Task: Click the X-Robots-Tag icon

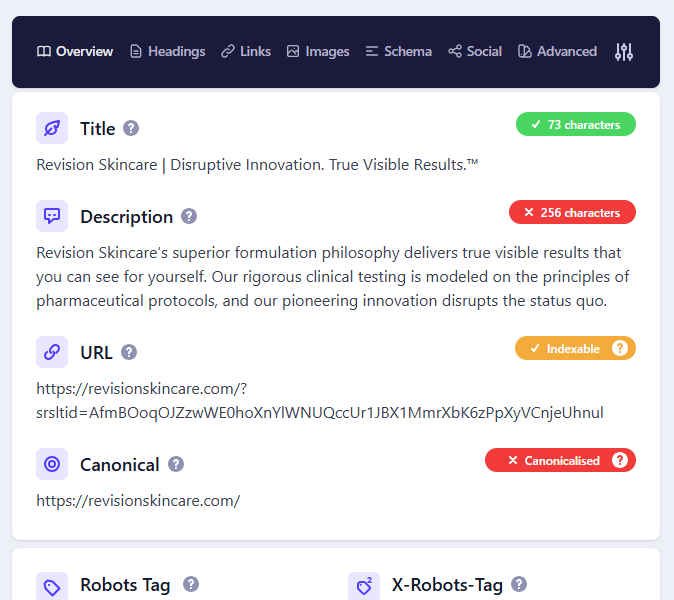Action: coord(364,586)
